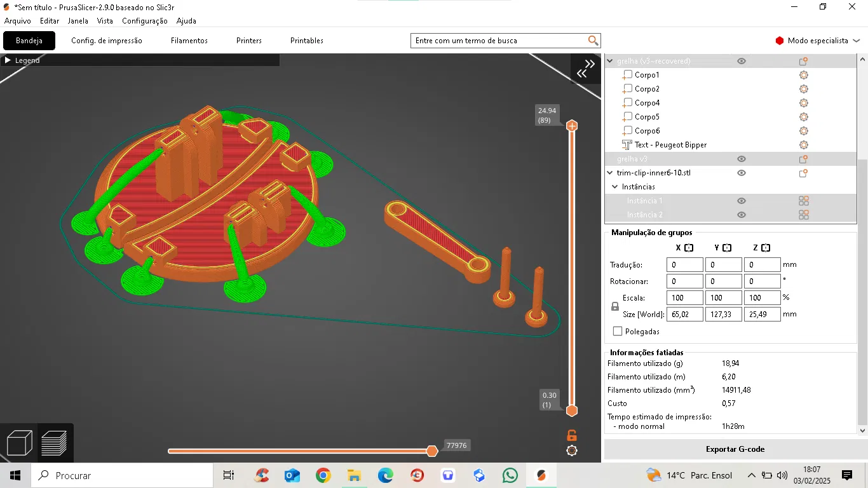Click edit icon for grelha (v3~recovered)
The width and height of the screenshot is (868, 488).
point(803,61)
